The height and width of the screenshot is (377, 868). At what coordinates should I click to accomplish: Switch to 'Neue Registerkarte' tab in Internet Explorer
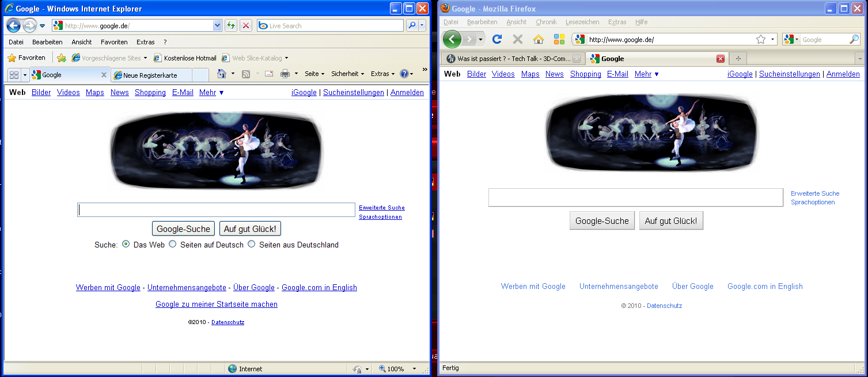click(151, 75)
